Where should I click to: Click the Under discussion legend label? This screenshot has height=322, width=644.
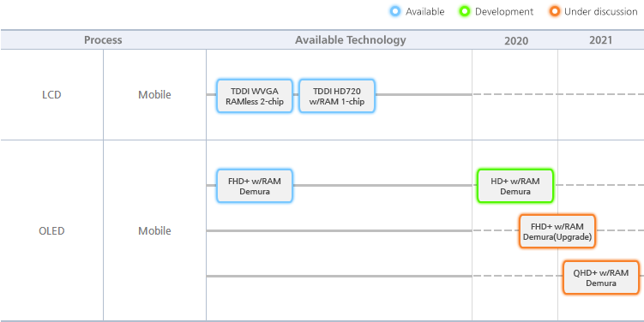click(x=601, y=11)
